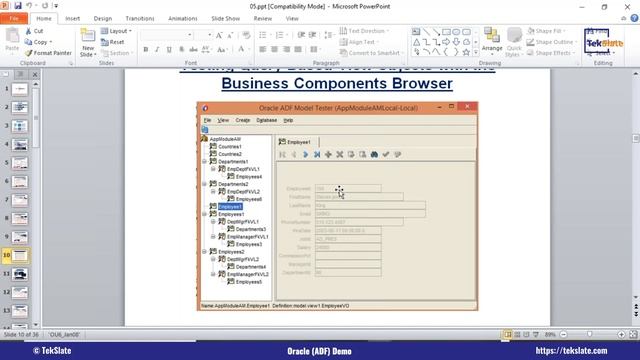This screenshot has width=640, height=360.
Task: Toggle Align Text Left
Action: click(x=263, y=49)
